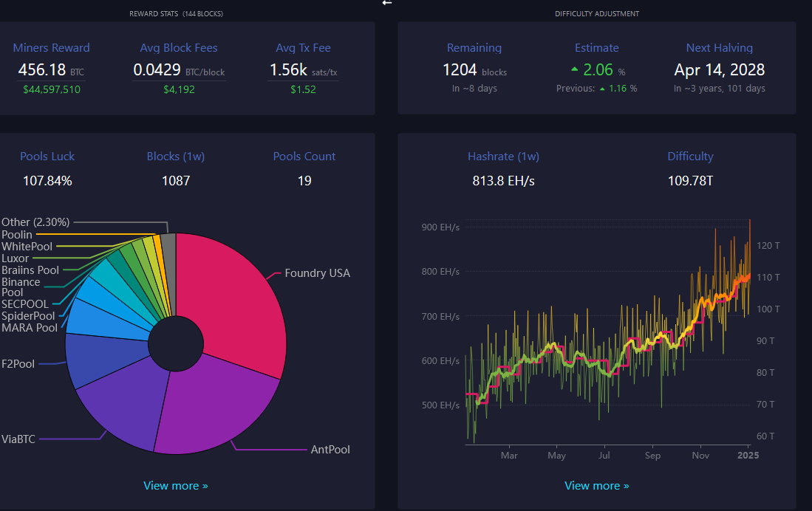Click the Pools Luck percentage value

pyautogui.click(x=47, y=181)
